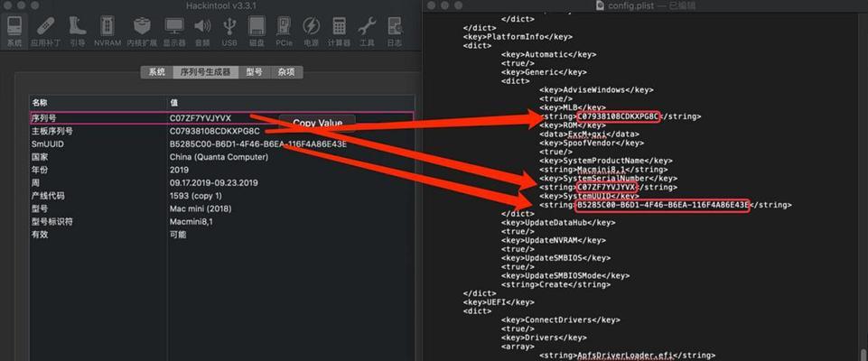Click the SystemUUID string value in config.plist

(663, 205)
